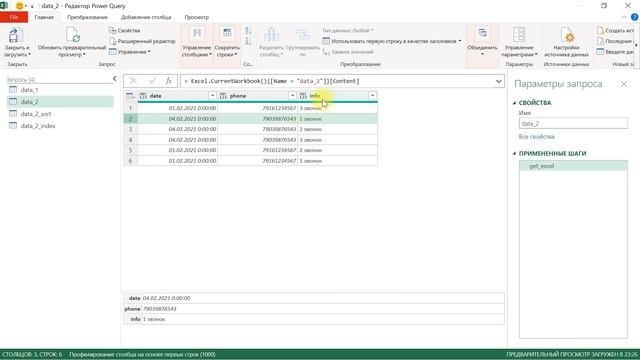Click into the formula bar
This screenshot has height=360, width=640.
[x=337, y=81]
